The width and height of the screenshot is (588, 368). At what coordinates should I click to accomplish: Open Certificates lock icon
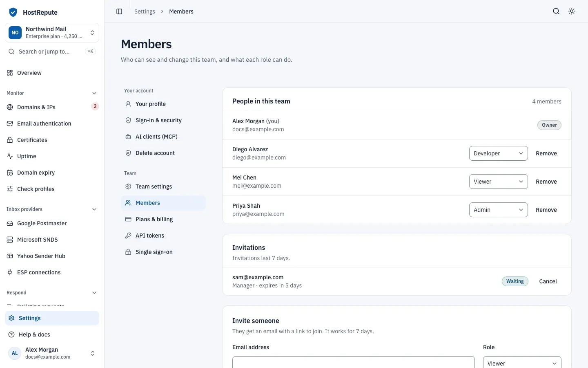point(10,140)
